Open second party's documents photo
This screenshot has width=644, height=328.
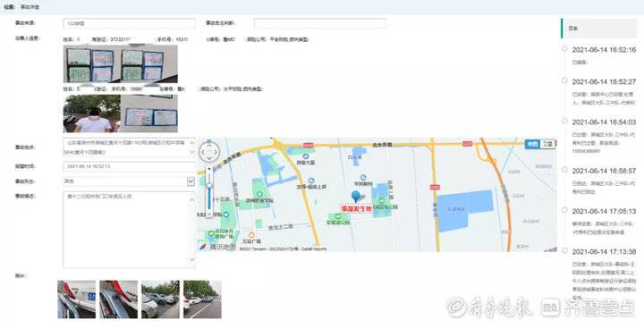point(149,114)
